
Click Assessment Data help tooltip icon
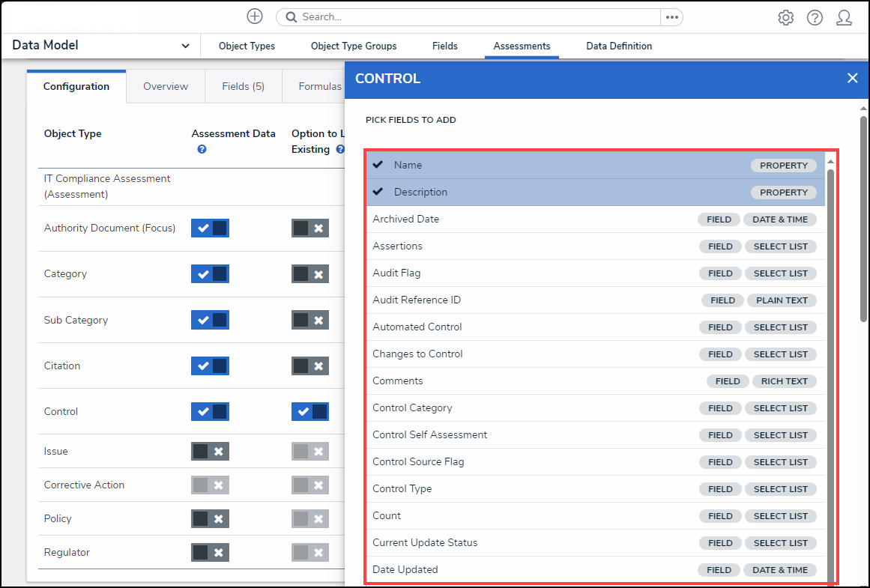[x=202, y=149]
